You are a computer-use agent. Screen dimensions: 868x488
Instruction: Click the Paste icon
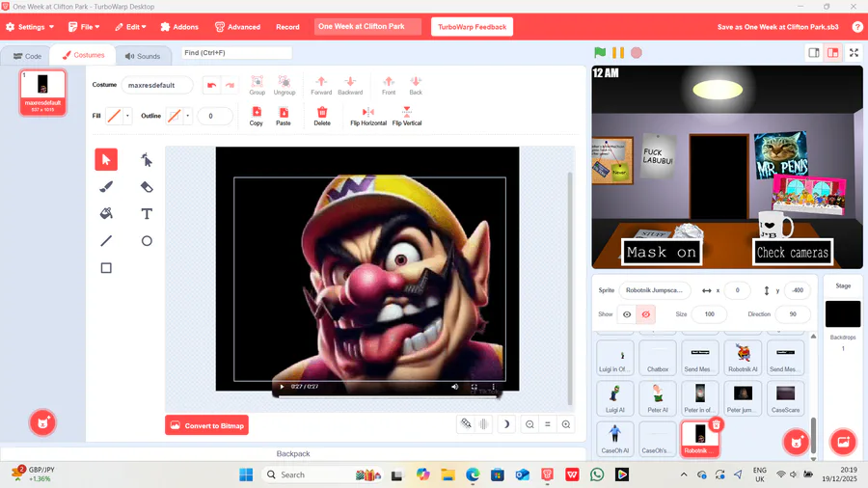tap(284, 116)
